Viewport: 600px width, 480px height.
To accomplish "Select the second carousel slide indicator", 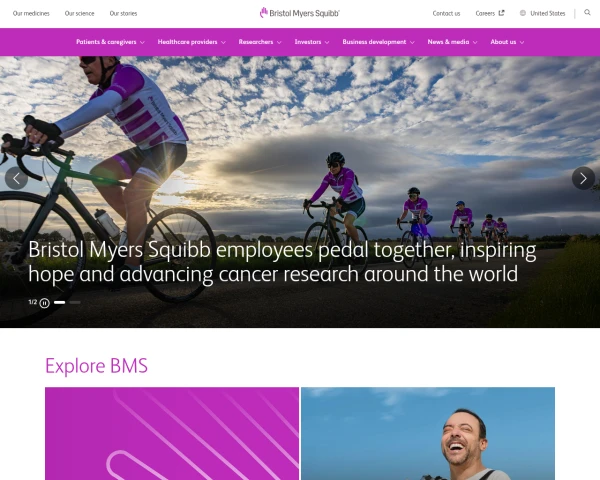I will click(x=75, y=302).
